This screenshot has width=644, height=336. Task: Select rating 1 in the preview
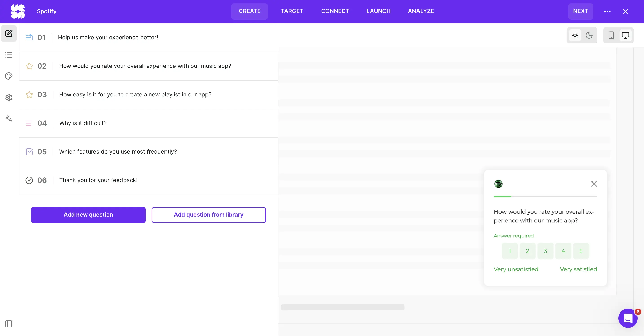510,251
